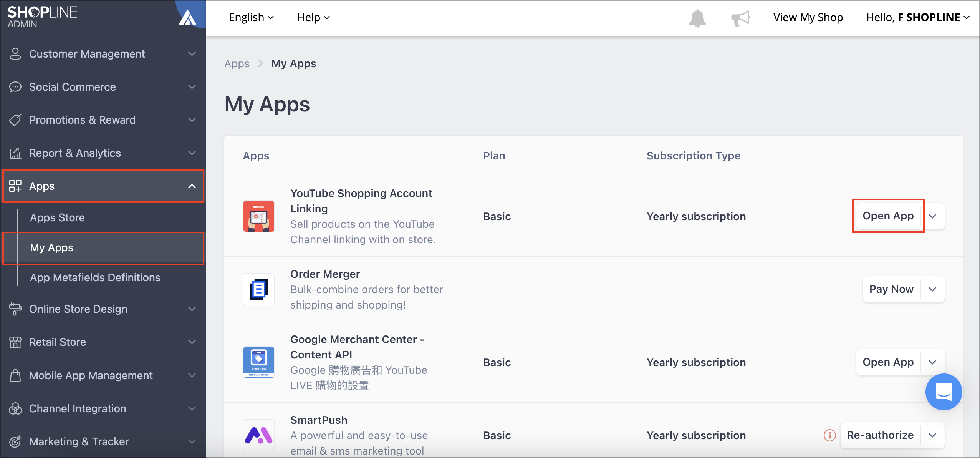Expand the Online Store Design chevron
980x458 pixels.
tap(192, 309)
